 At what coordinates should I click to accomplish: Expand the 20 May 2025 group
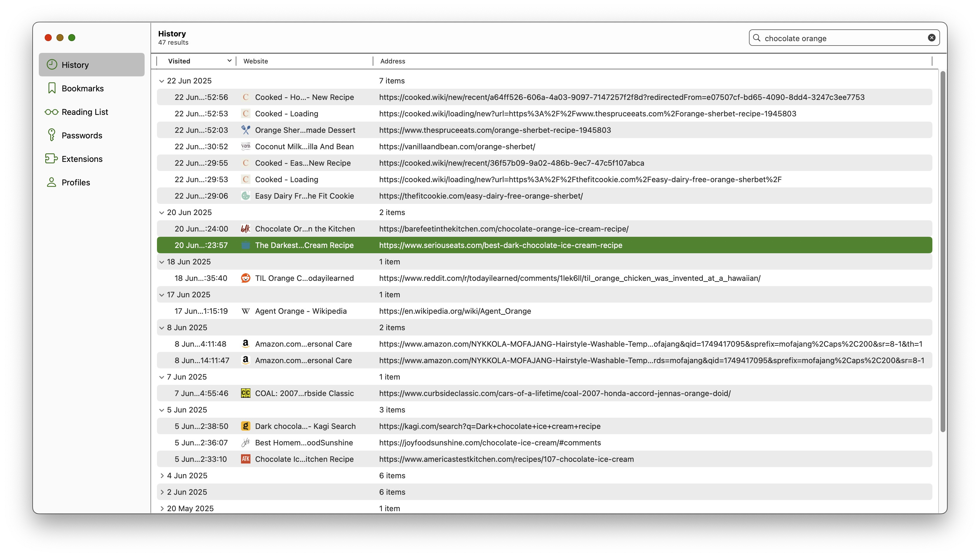point(162,509)
